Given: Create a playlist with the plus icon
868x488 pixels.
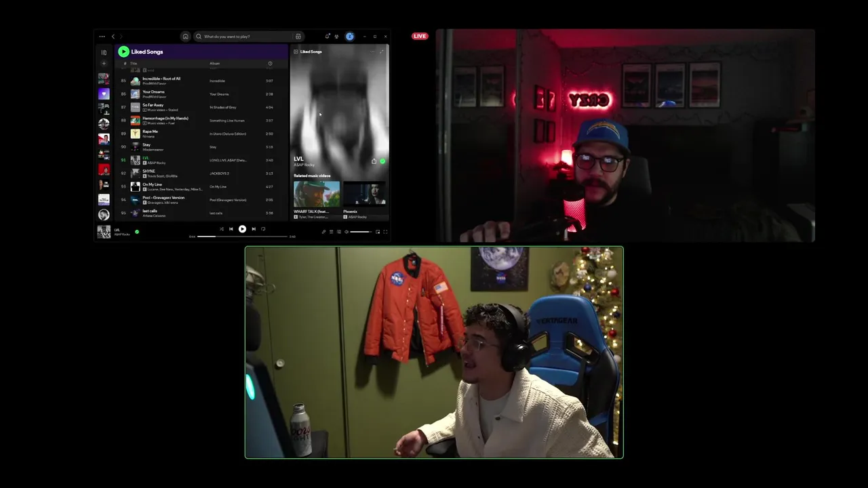Looking at the screenshot, I should click(x=104, y=64).
